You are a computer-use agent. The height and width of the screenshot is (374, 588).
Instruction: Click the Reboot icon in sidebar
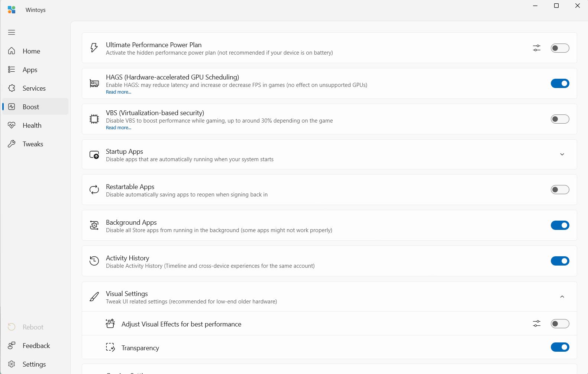click(x=12, y=327)
